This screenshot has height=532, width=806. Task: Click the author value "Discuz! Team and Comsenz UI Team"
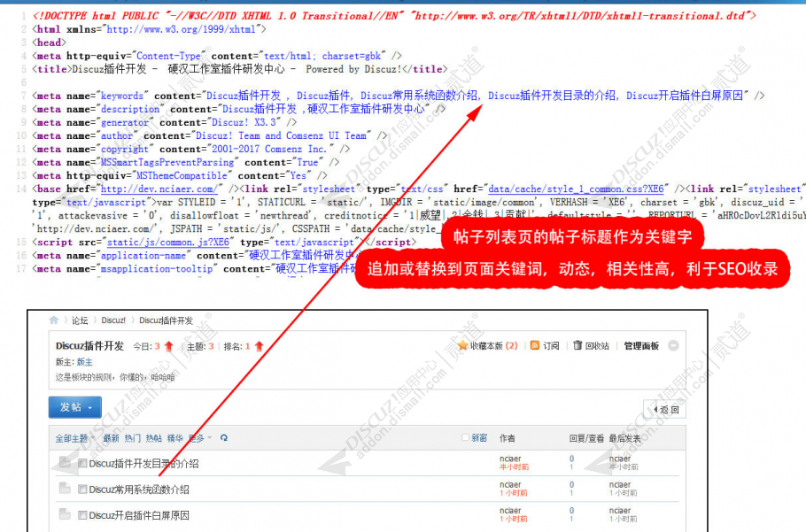point(281,135)
